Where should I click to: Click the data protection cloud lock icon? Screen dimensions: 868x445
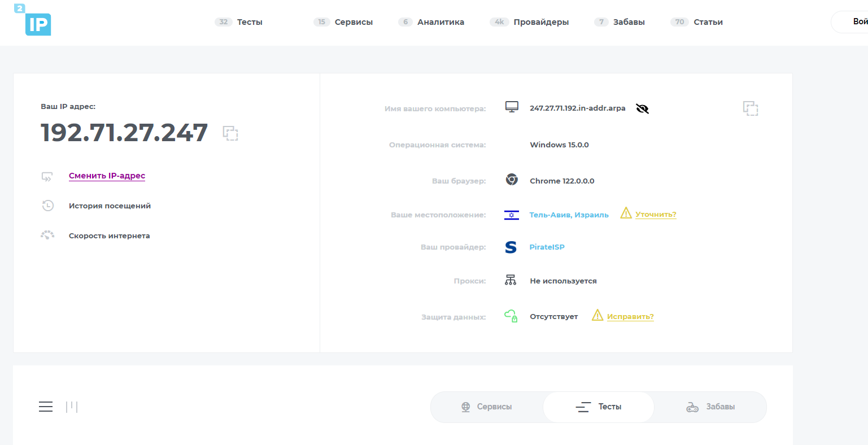511,316
